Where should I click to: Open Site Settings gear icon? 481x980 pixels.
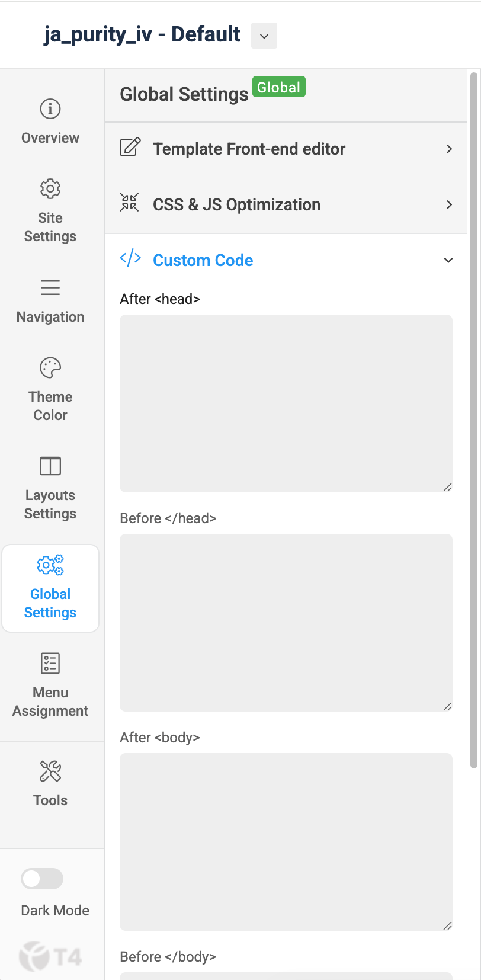point(50,189)
